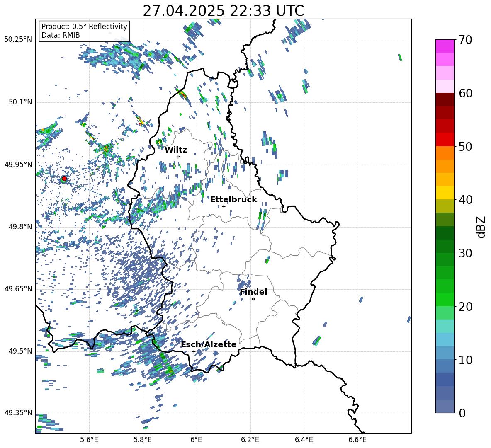Click the 'Data: RMIB' text
This screenshot has width=491, height=448.
[x=61, y=35]
